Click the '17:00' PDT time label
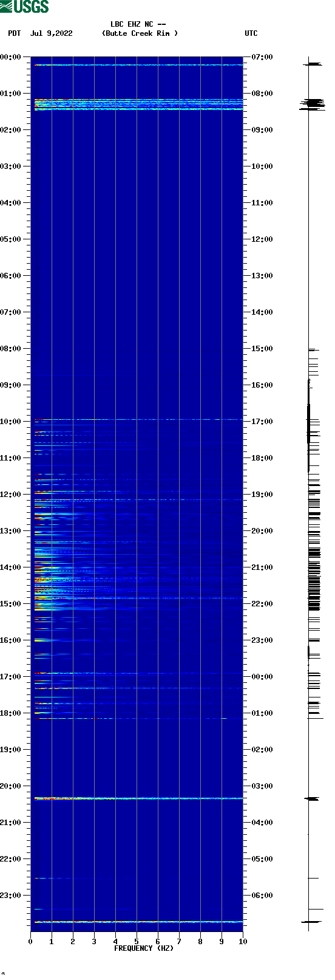The image size is (335, 980). pos(11,677)
